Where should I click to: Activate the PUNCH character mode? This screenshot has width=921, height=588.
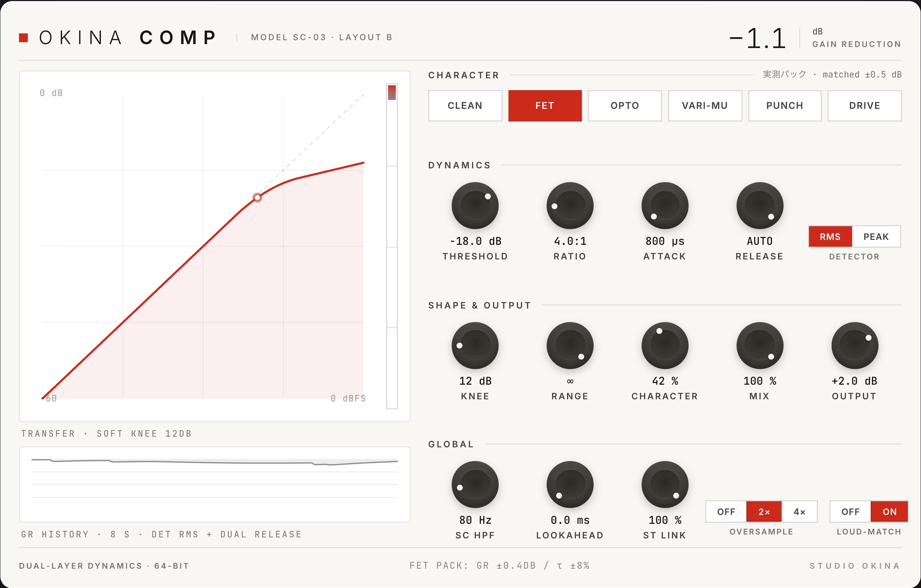pos(784,105)
